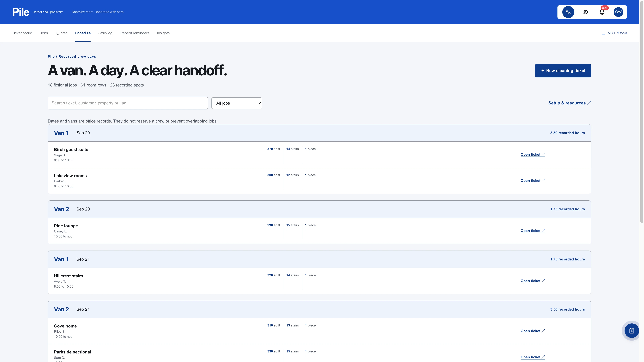Click the Hillcrest stairs job title

point(68,276)
